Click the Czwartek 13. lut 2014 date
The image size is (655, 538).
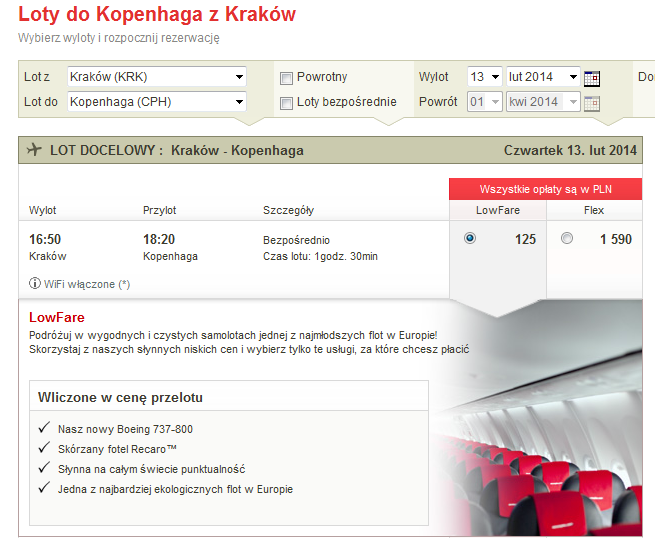click(x=570, y=150)
